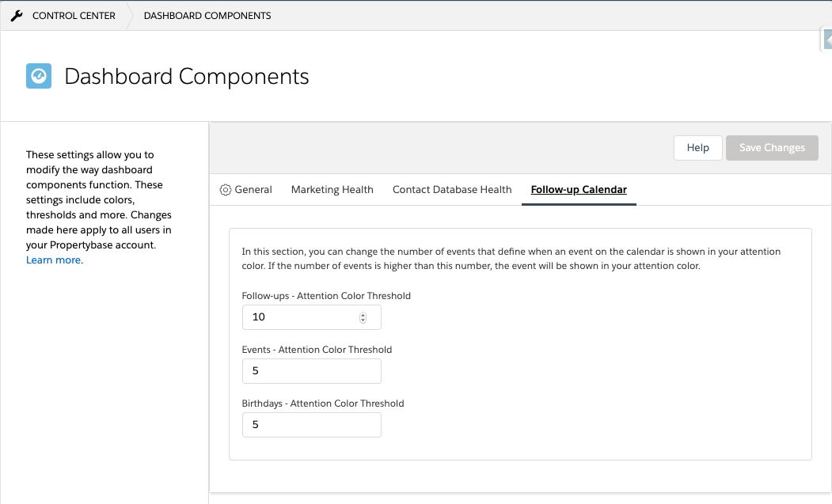Select the General tab
Screen dimensions: 832x504
click(252, 189)
